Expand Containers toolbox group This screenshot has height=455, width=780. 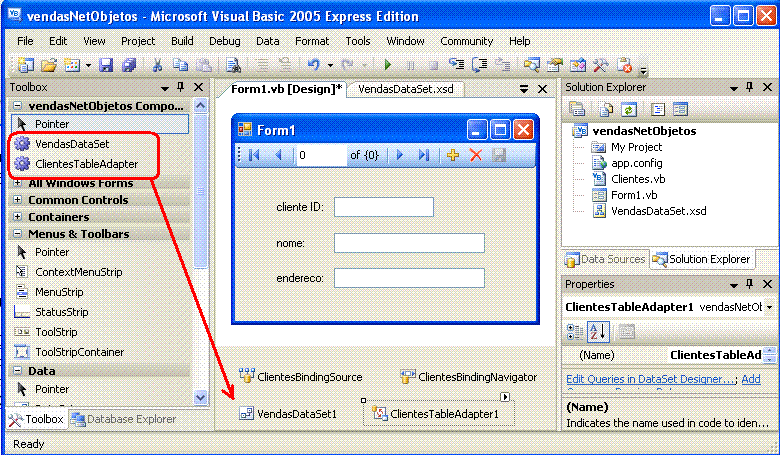17,217
